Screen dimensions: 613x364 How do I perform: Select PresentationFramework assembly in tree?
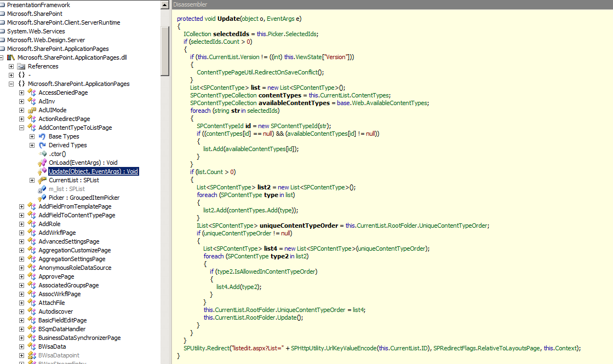tap(38, 5)
